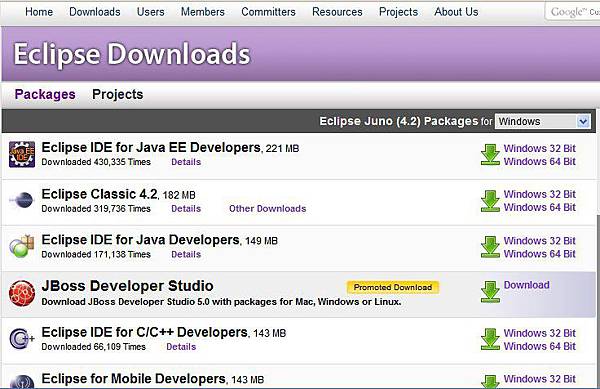Download Java Developers Windows 32 Bit
Image resolution: width=600 pixels, height=389 pixels.
(x=540, y=241)
